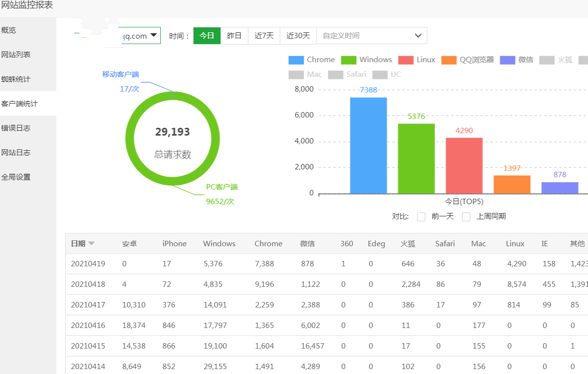The height and width of the screenshot is (374, 588).
Task: Click the Linux table column header
Action: click(x=515, y=244)
